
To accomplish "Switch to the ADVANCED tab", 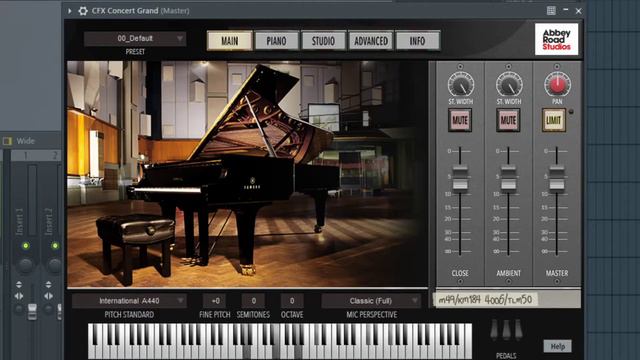I will click(x=371, y=41).
